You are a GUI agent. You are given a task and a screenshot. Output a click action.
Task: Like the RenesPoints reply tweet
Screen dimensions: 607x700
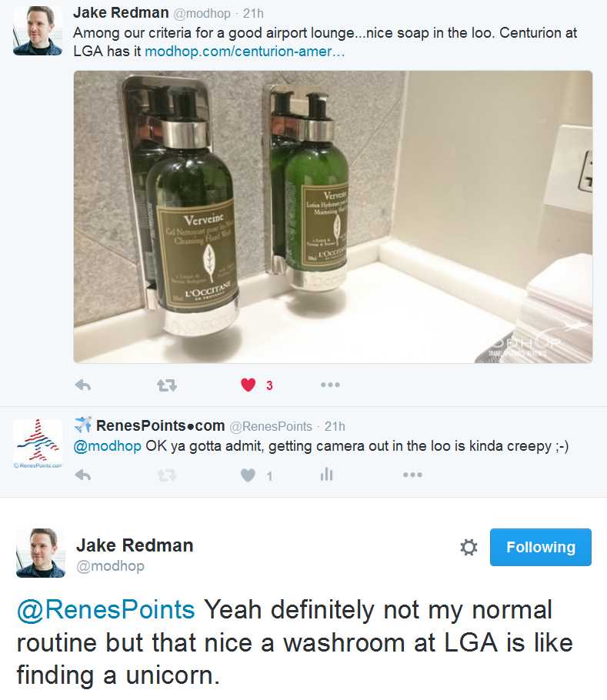coord(248,475)
